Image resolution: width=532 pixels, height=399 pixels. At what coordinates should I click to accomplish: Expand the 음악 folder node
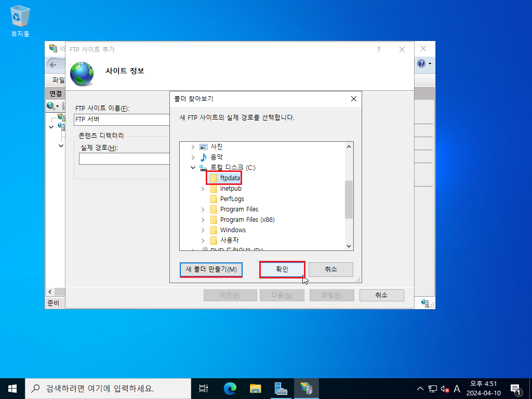(x=193, y=157)
